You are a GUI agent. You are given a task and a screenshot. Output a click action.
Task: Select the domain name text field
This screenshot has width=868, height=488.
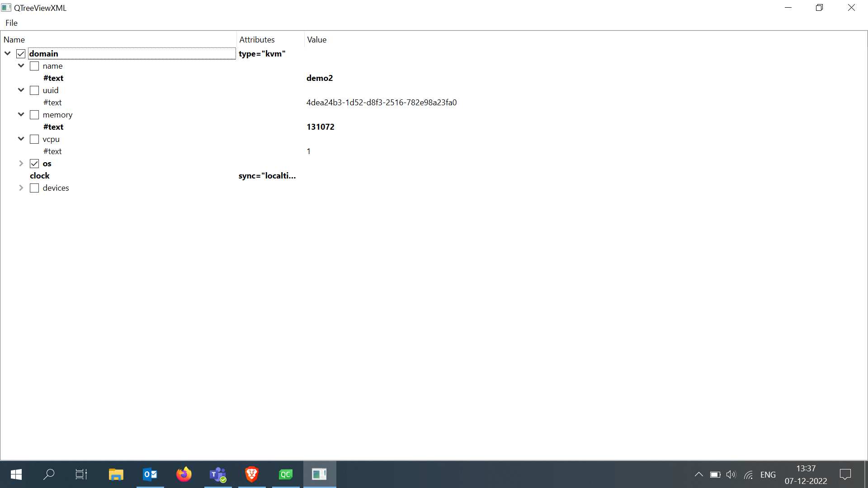coord(131,54)
